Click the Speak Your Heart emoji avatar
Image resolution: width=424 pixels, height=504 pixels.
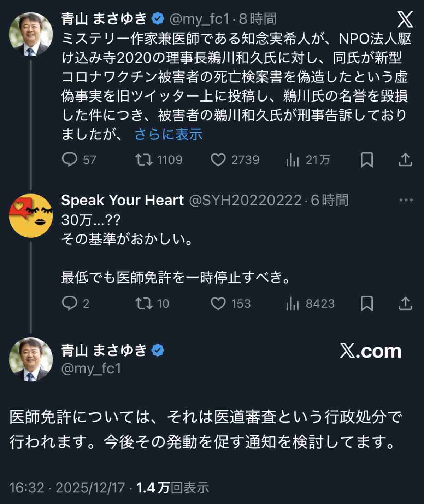pos(31,215)
